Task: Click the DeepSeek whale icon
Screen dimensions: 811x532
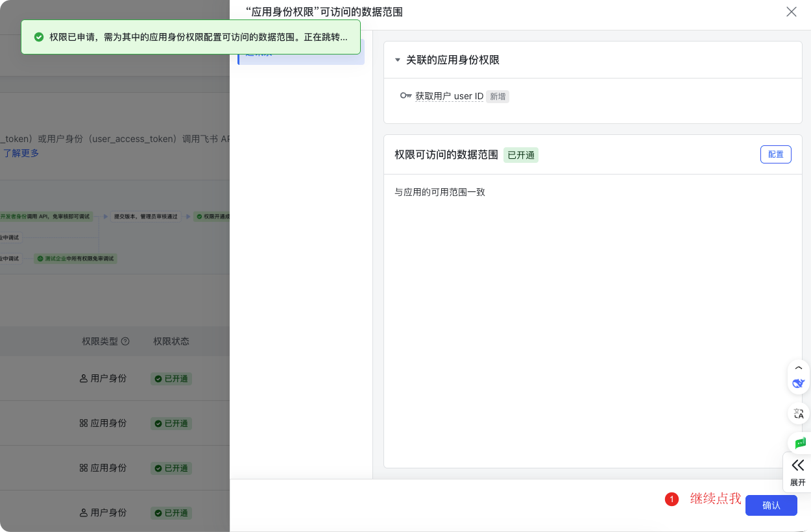Action: click(x=799, y=383)
